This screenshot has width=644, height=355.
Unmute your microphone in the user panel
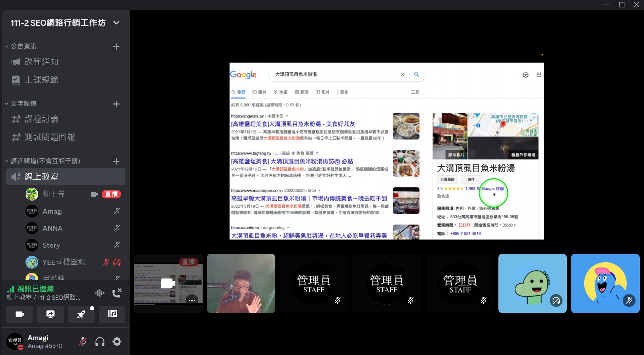point(83,342)
